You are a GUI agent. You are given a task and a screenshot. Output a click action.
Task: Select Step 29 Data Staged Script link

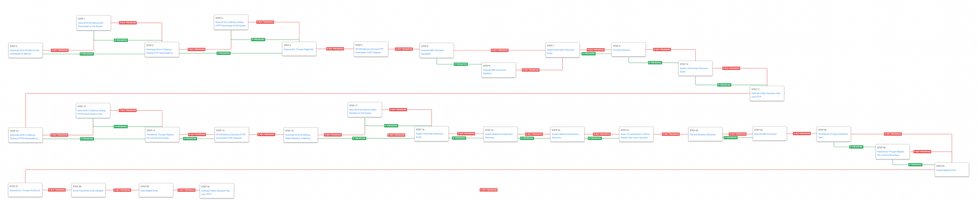click(149, 191)
